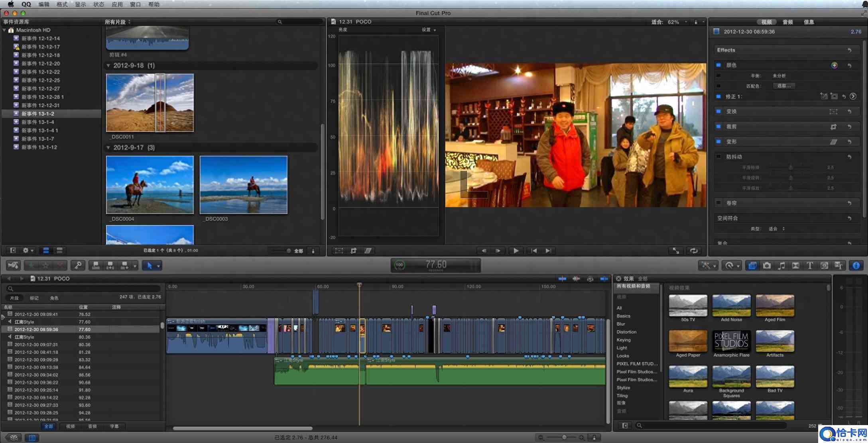Click the play button in transport controls
This screenshot has height=443, width=868.
(515, 250)
